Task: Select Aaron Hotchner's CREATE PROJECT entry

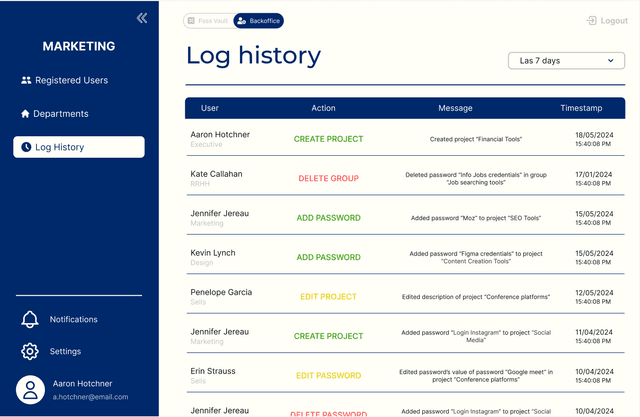Action: [x=328, y=139]
